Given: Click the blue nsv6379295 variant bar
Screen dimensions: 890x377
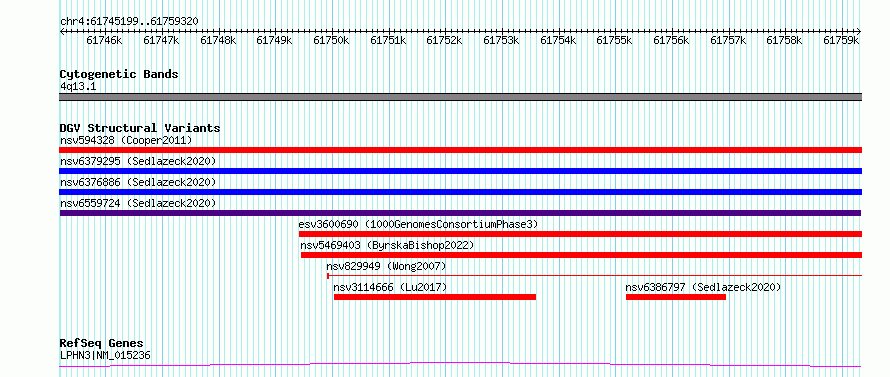Looking at the screenshot, I should (460, 171).
